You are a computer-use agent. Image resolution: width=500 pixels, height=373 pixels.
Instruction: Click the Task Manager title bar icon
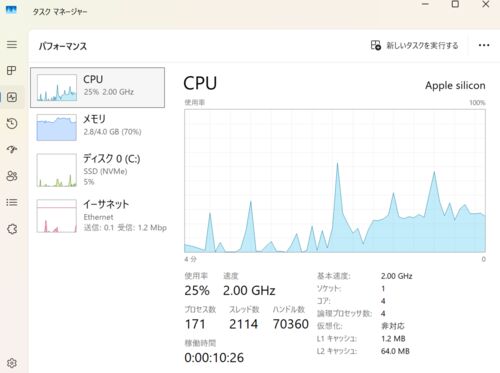11,10
